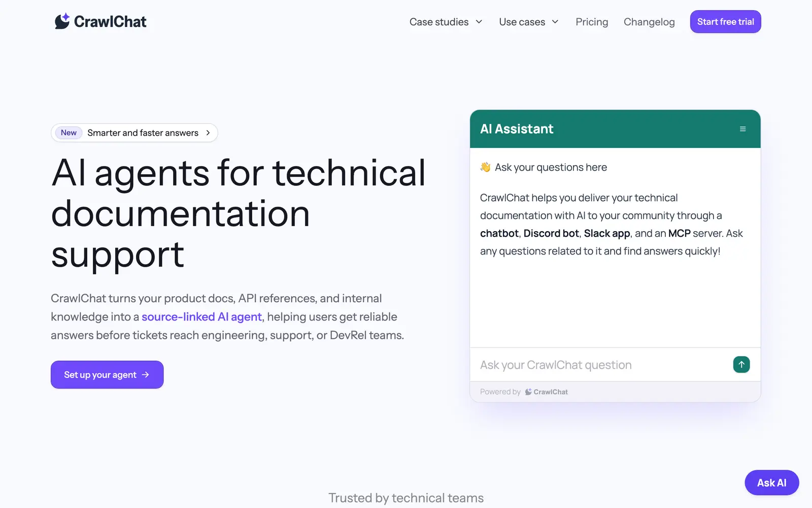
Task: Open the Pricing page
Action: tap(592, 22)
